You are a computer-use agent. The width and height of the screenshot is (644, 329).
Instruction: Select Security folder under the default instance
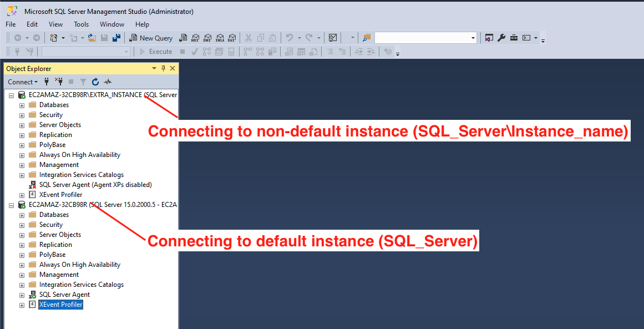click(51, 225)
